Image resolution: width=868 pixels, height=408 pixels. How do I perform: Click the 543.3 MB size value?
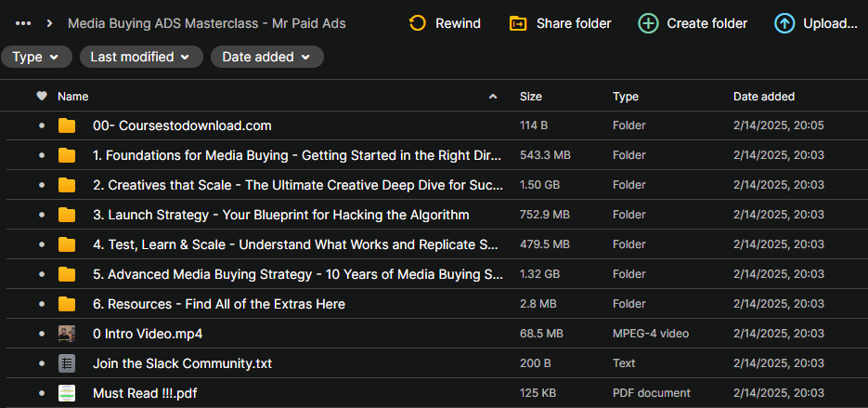545,155
